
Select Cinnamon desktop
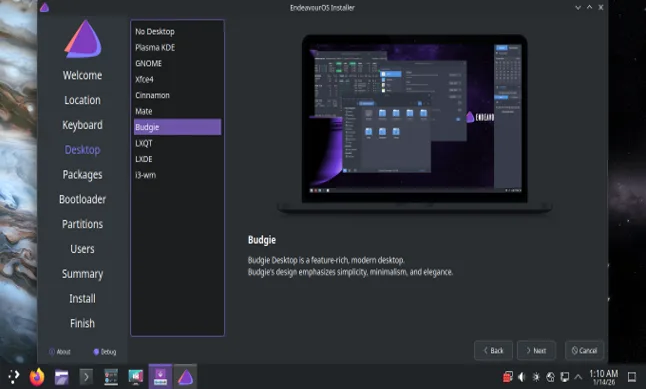178,95
